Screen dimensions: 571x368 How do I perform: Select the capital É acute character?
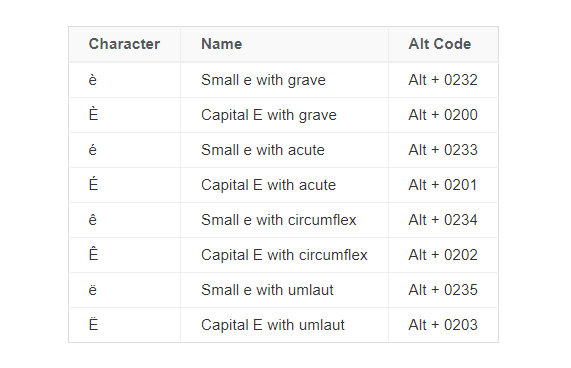pyautogui.click(x=94, y=184)
